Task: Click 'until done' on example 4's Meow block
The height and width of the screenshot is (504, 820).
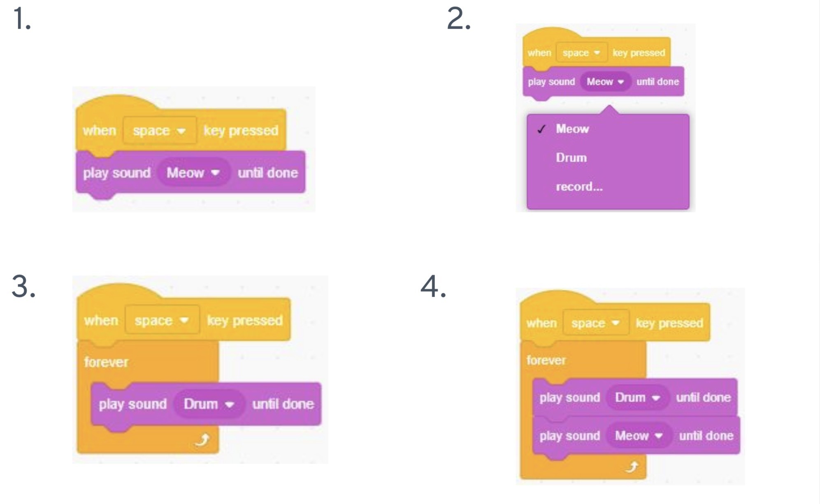Action: 706,436
